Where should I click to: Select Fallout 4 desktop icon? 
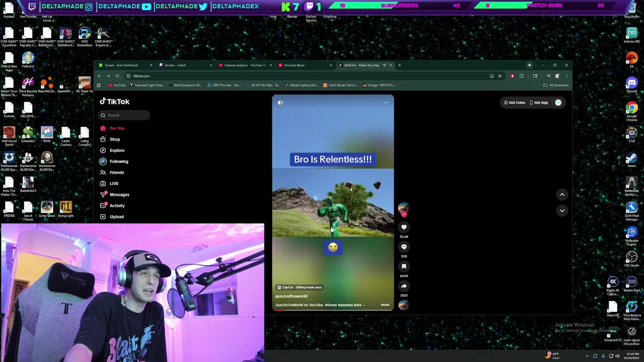pyautogui.click(x=28, y=60)
